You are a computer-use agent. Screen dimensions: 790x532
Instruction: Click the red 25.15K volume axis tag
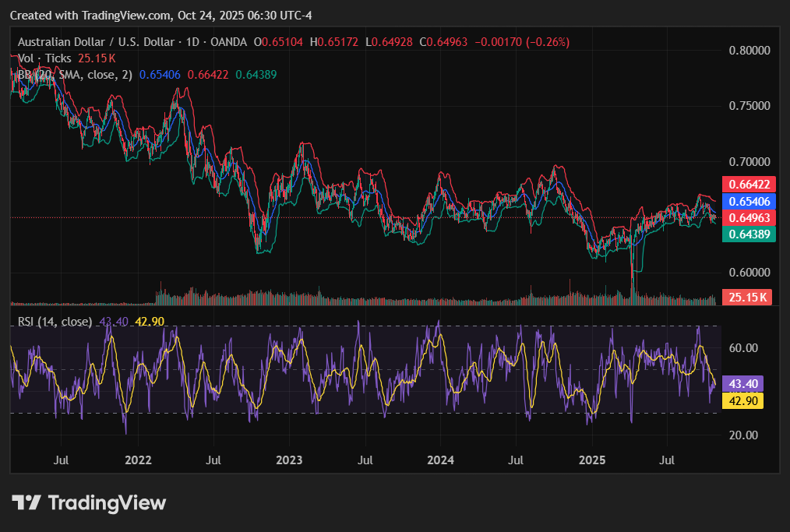[x=746, y=297]
